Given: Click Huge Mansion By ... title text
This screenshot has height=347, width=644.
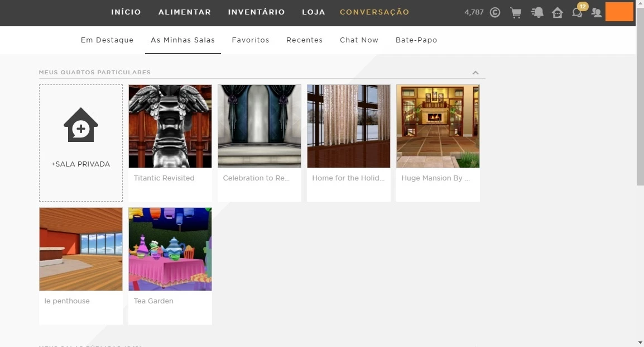Looking at the screenshot, I should point(435,178).
